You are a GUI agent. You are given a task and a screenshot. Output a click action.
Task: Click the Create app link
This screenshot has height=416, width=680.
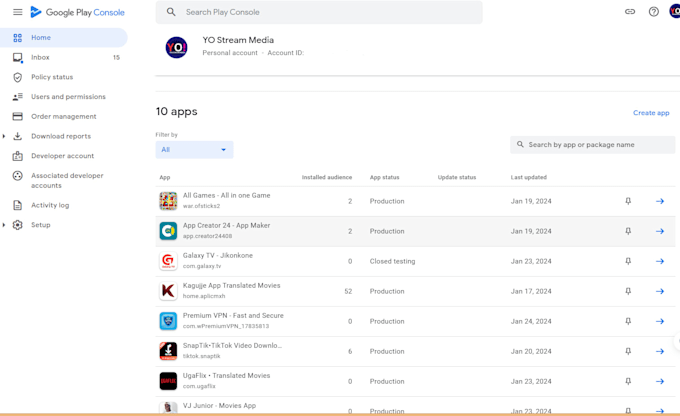(x=651, y=113)
